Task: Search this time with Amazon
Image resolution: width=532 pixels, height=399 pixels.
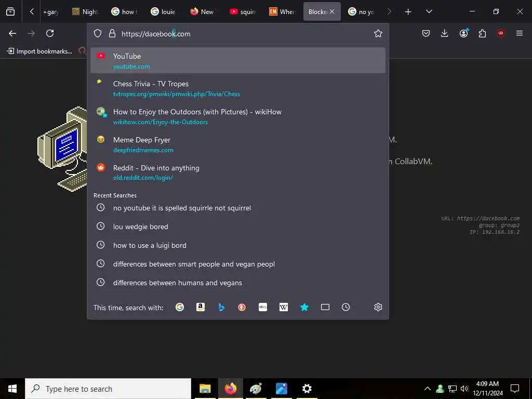Action: pos(201,307)
